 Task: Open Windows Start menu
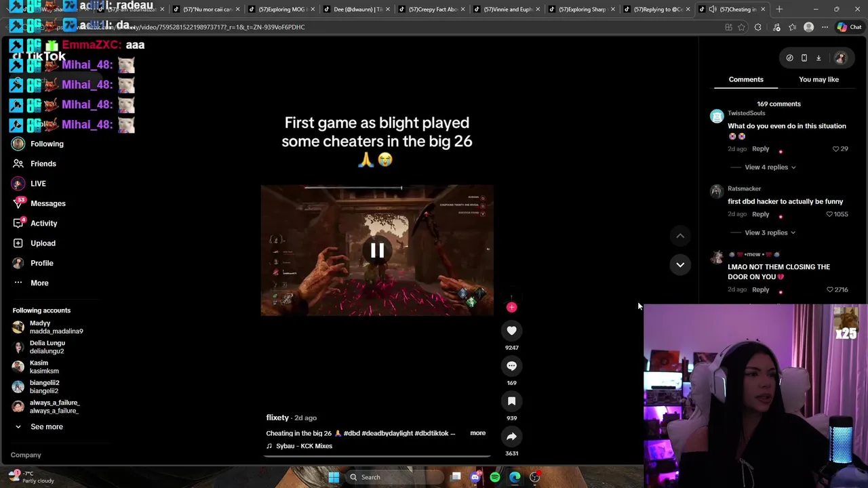pyautogui.click(x=334, y=477)
